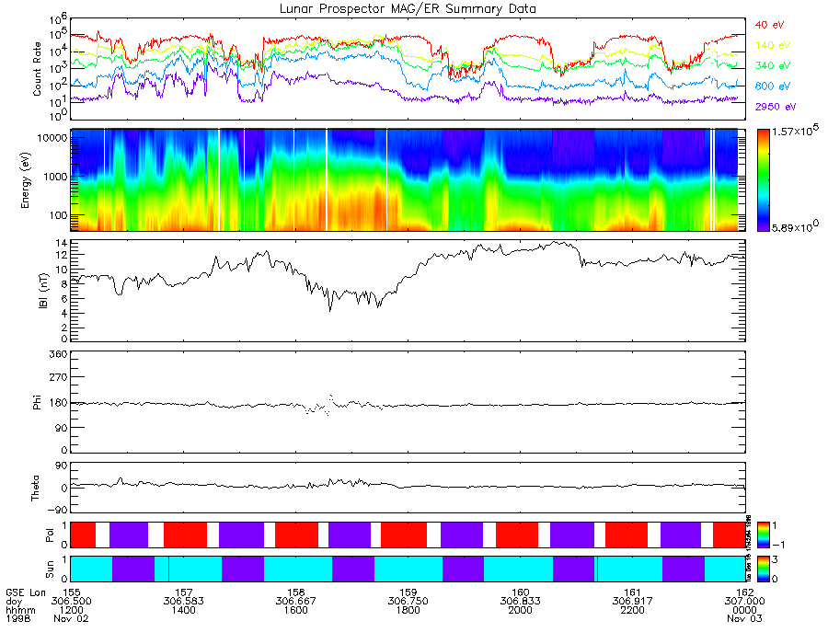Click the 306.750 day-of-year value

[x=408, y=602]
